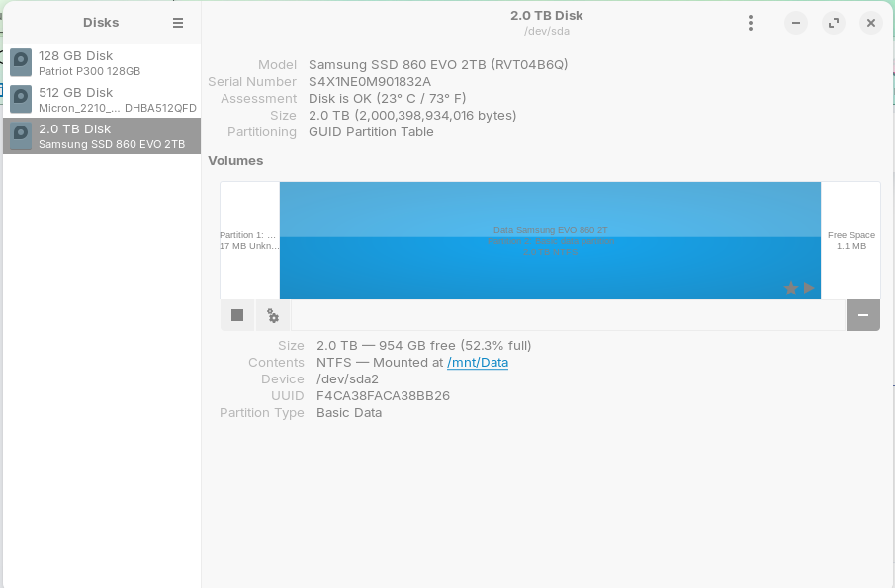
Task: Click the Patriot P300 drive icon in sidebar
Action: click(20, 62)
